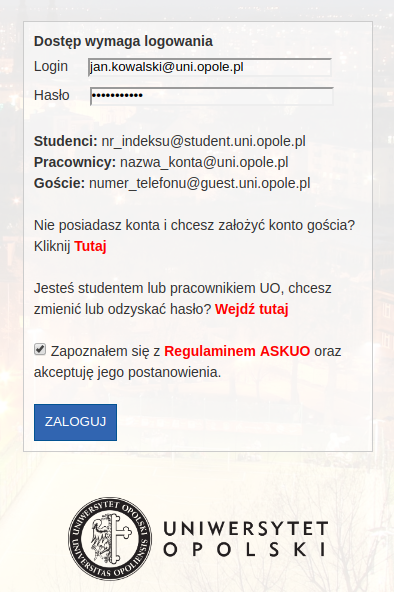This screenshot has width=394, height=592.
Task: Follow the Wejdź tutaj password recovery link
Action: (x=252, y=309)
